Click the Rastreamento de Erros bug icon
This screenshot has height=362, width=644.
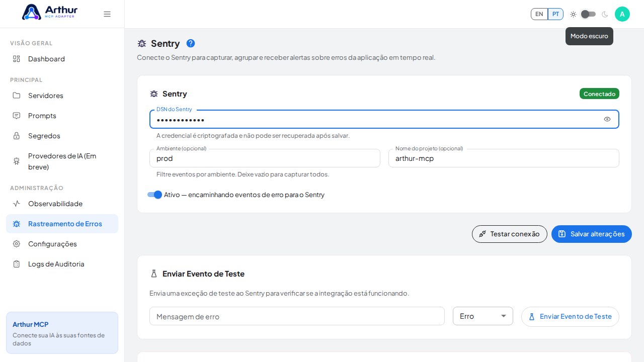pos(17,224)
